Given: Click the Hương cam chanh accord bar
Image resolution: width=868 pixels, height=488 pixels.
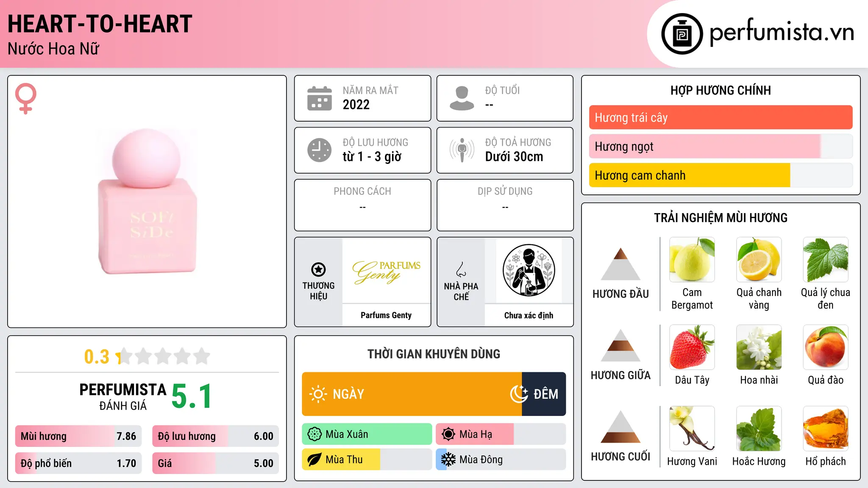Looking at the screenshot, I should 721,175.
